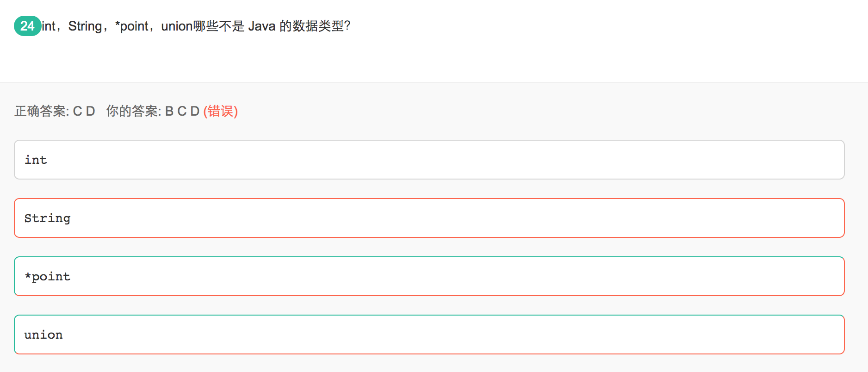Click the 'int' label inside first option
The width and height of the screenshot is (868, 372).
tap(36, 160)
